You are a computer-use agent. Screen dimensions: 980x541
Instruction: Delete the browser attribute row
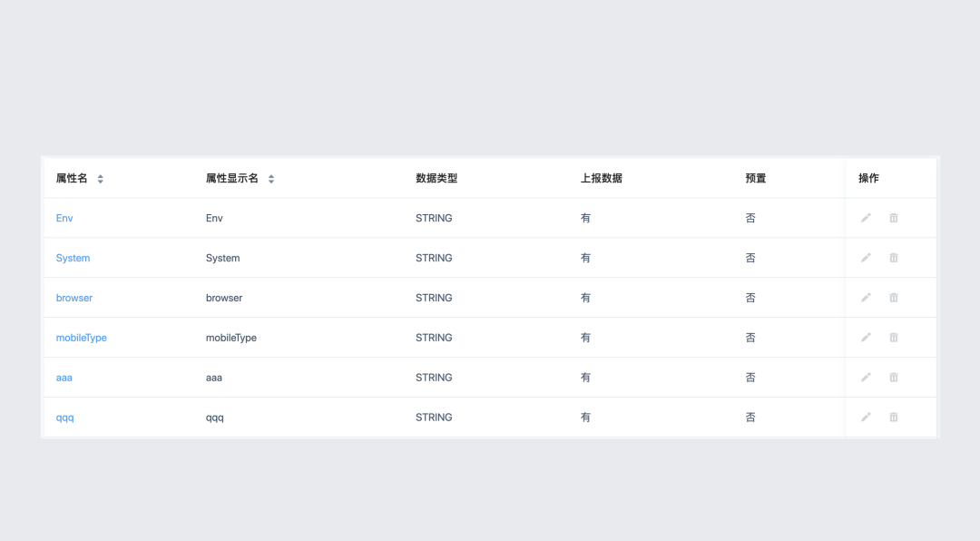point(894,298)
